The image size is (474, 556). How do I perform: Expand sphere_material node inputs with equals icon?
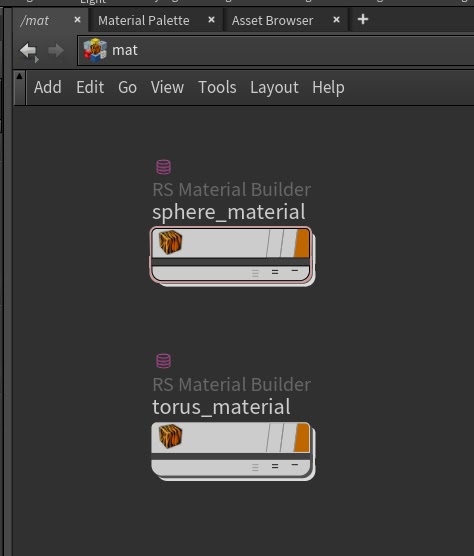(275, 272)
